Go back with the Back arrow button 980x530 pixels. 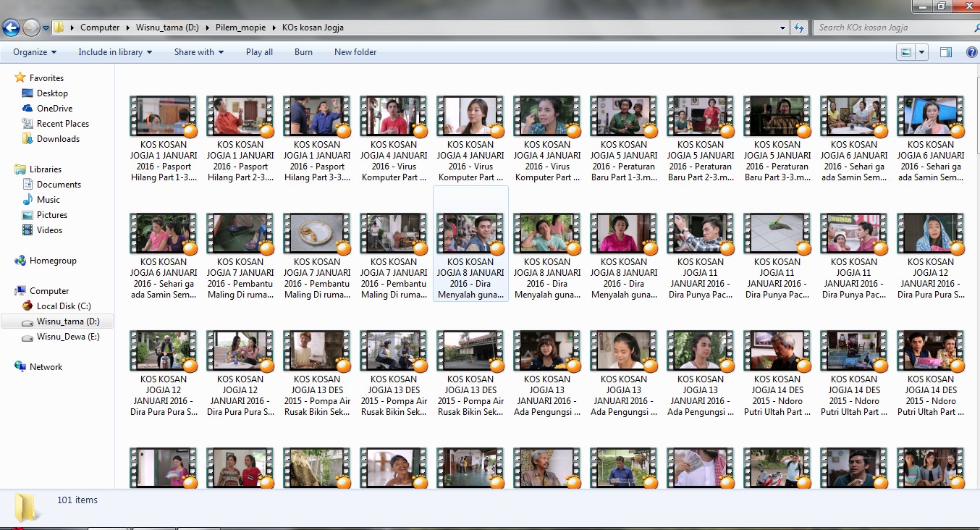11,28
